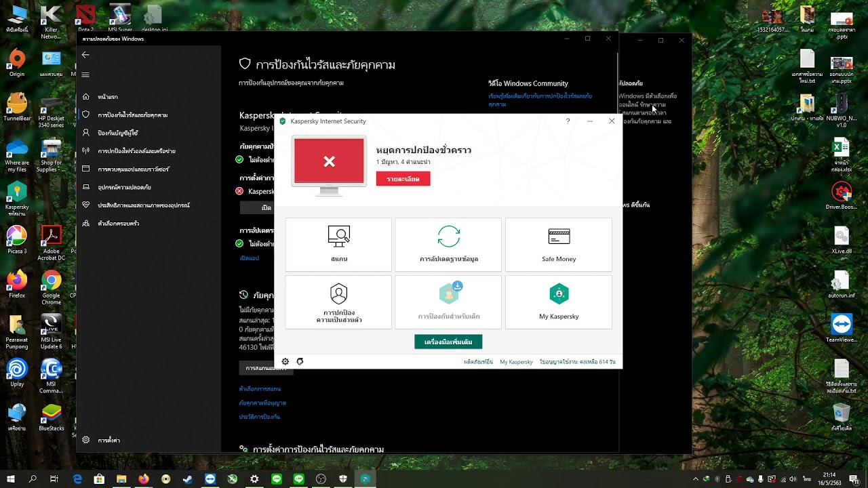This screenshot has width=868, height=488.
Task: Open Task View on the taskbar
Action: [x=54, y=479]
